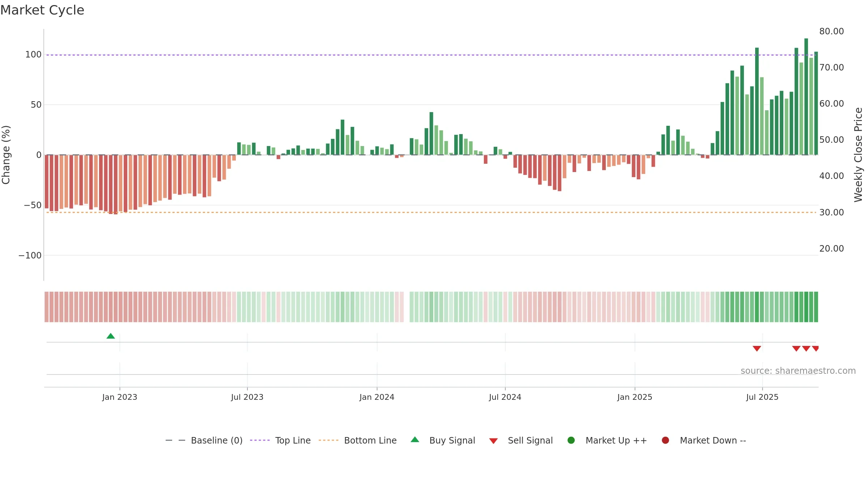
Task: Click the red Market Down -- circle icon
Action: [665, 440]
